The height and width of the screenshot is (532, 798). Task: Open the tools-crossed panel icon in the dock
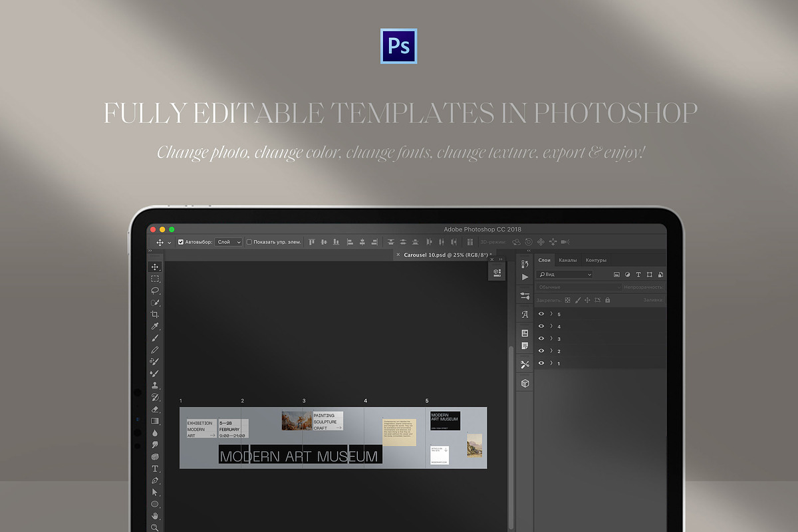click(x=525, y=364)
